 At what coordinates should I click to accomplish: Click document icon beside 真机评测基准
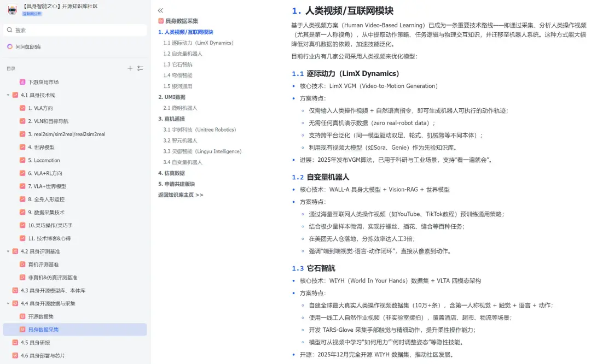[x=22, y=264]
